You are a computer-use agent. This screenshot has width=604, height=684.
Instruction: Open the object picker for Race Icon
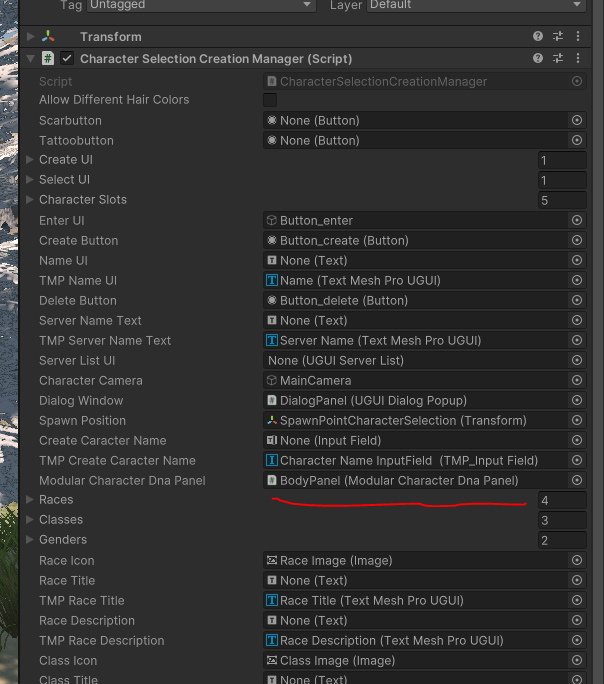(x=577, y=560)
